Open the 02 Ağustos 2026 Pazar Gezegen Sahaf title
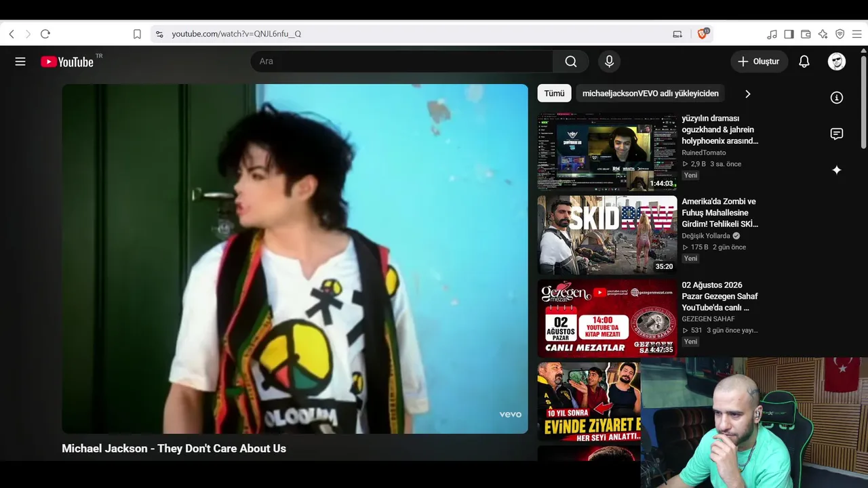868x488 pixels. pyautogui.click(x=720, y=296)
